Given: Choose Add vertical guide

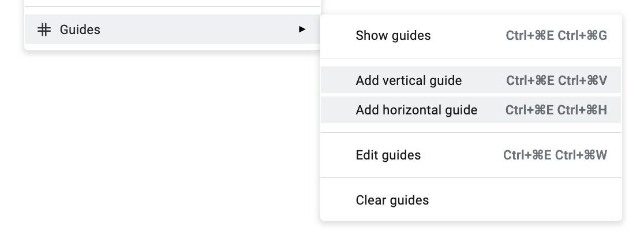Looking at the screenshot, I should point(471,80).
